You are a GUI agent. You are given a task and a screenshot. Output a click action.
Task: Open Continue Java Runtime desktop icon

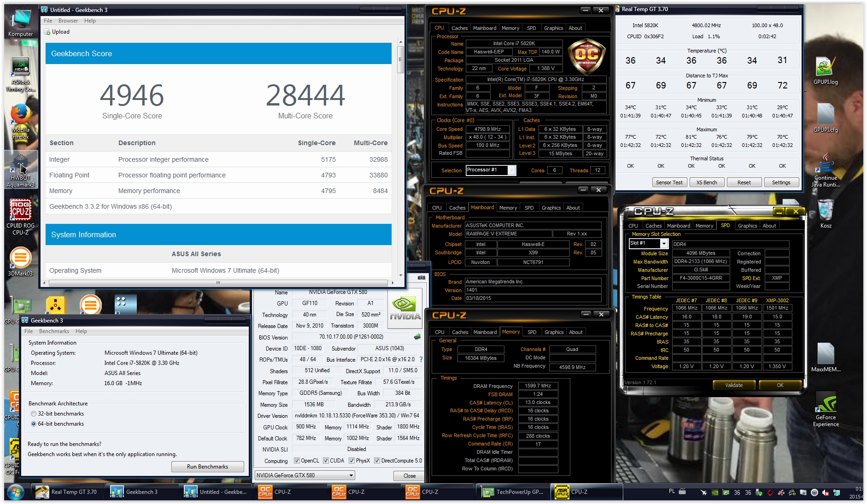coord(826,170)
